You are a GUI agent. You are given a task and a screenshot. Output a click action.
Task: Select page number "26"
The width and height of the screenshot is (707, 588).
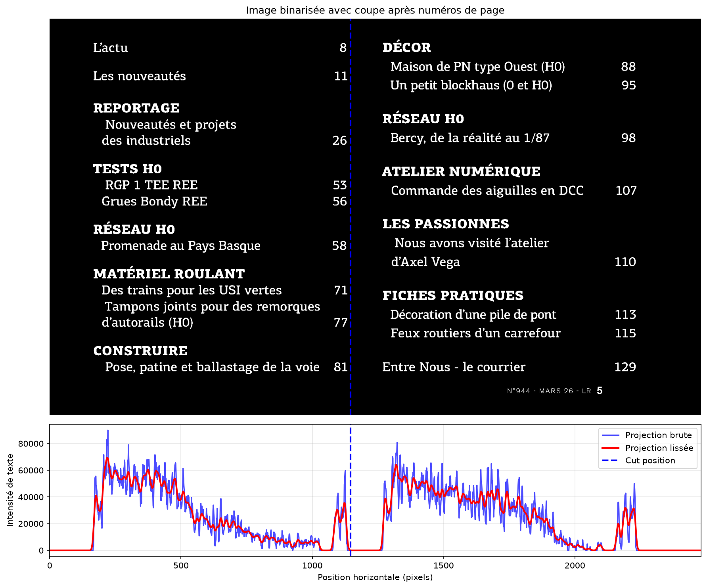coord(339,140)
